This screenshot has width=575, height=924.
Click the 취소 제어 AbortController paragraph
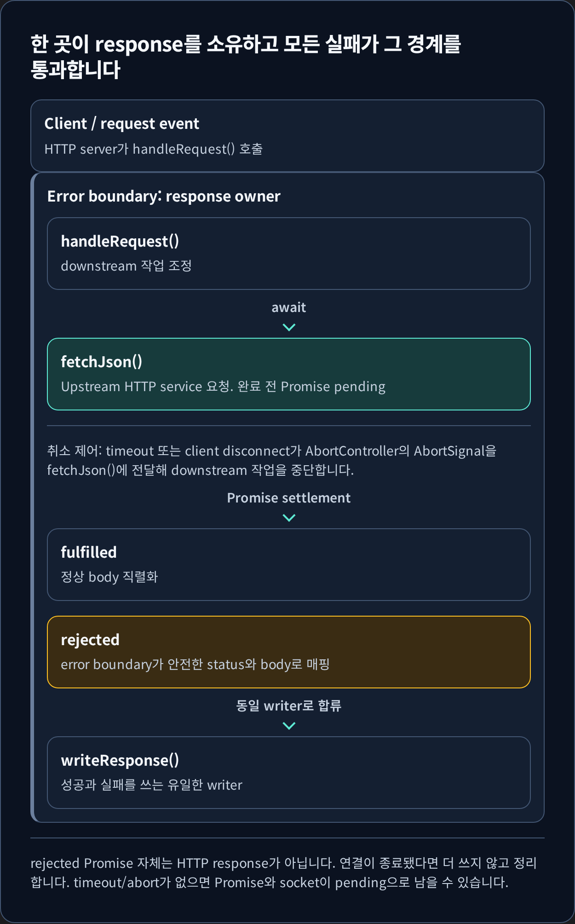coord(271,460)
